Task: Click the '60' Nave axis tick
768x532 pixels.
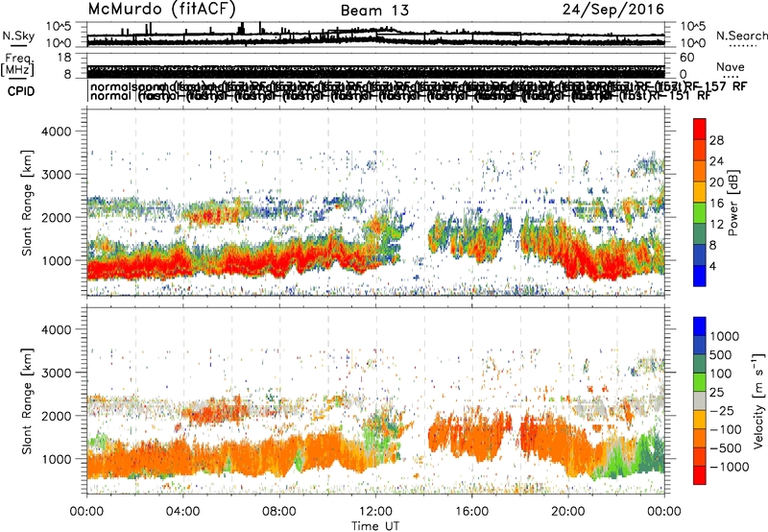Action: click(x=686, y=58)
